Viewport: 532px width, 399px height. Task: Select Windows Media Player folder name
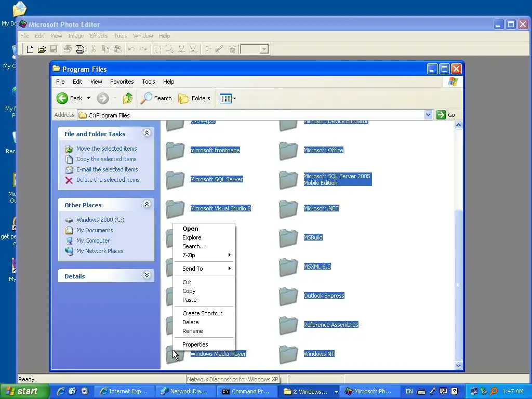(218, 354)
